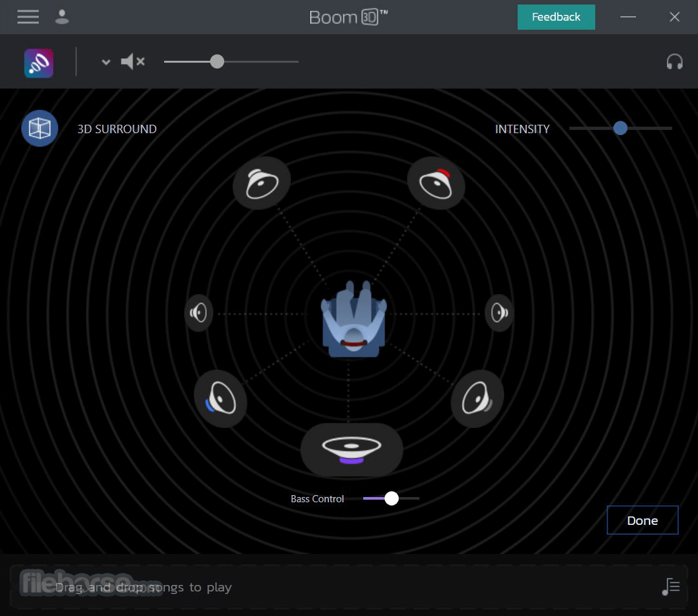Click the 3D SURROUND label
The width and height of the screenshot is (698, 616).
tap(117, 129)
